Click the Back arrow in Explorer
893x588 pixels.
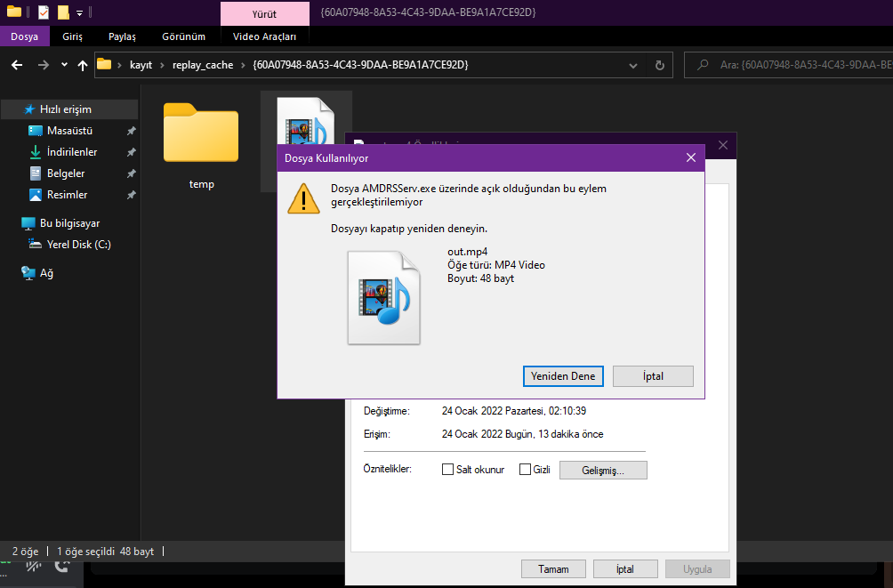tap(17, 65)
